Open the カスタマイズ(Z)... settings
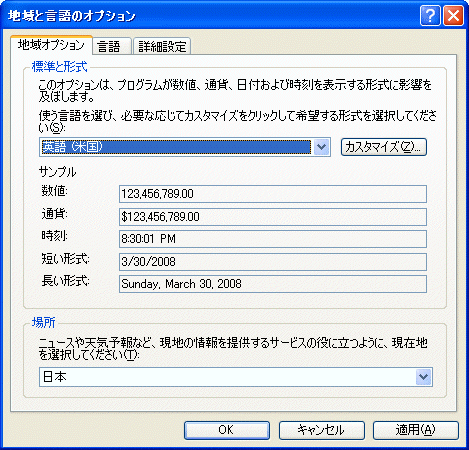 (x=384, y=147)
